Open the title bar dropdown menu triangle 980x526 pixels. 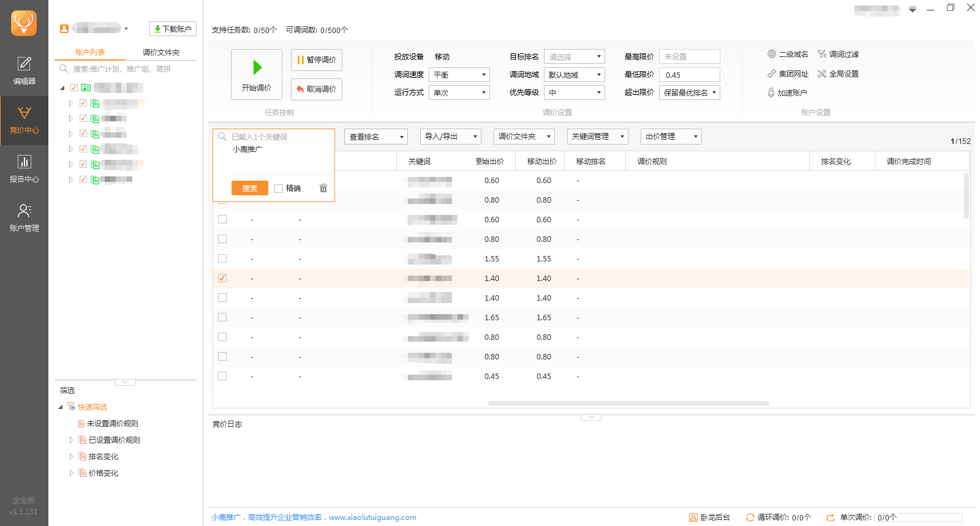coord(913,9)
